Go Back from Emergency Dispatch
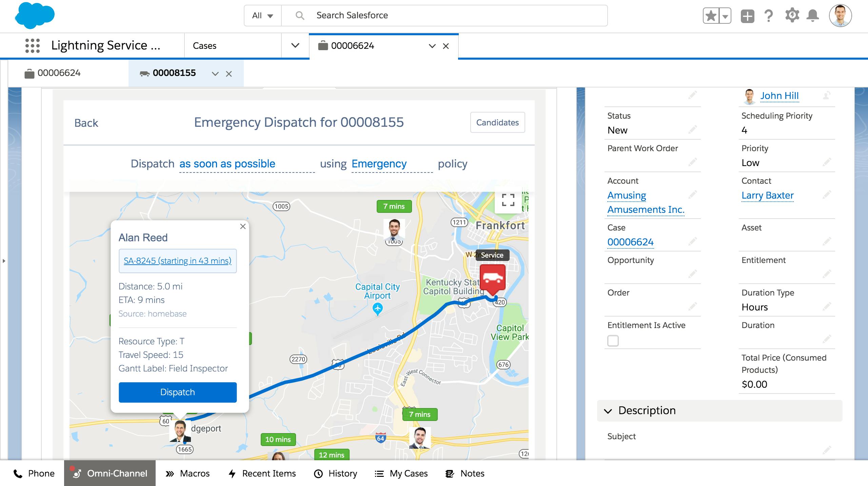Viewport: 868px width, 486px height. click(x=86, y=123)
